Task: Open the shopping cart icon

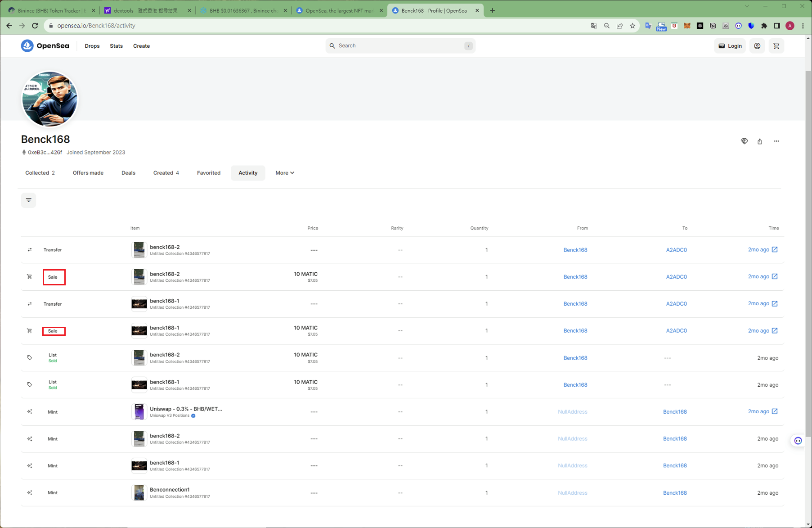Action: (x=776, y=46)
